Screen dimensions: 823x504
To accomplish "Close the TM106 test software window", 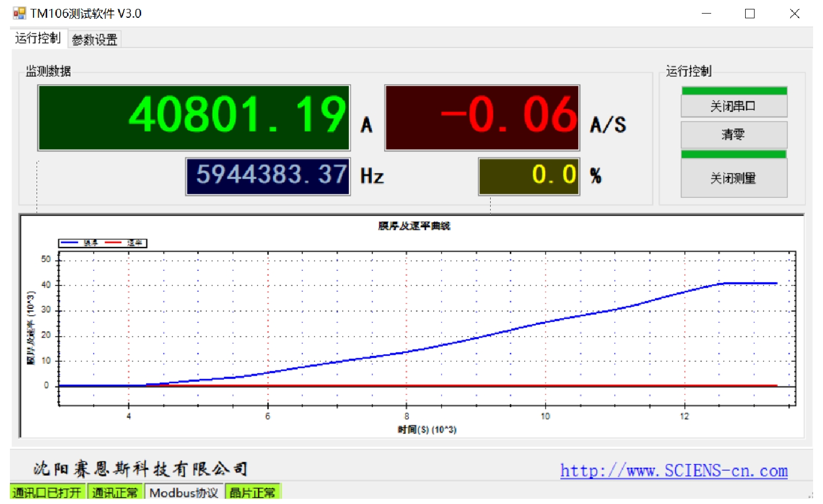I will 794,14.
